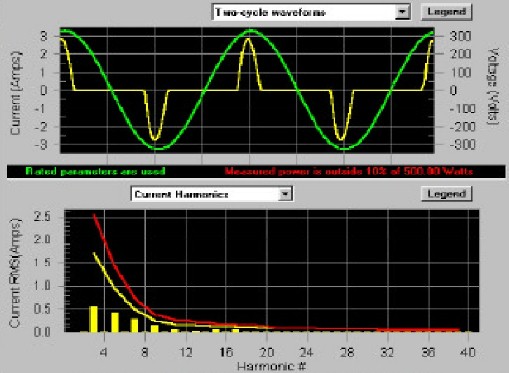Open the Legend for the harmonics graph
Screen dimensions: 509x373
(x=447, y=194)
